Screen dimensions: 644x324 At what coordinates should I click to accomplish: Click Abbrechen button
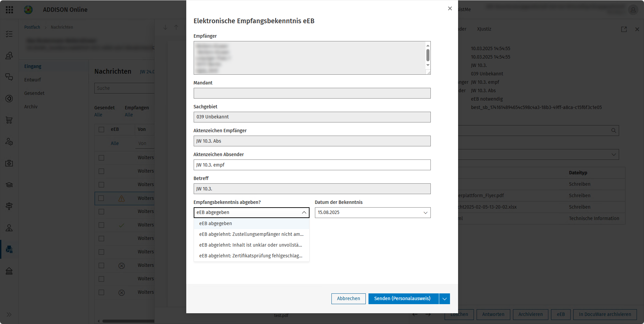point(348,299)
